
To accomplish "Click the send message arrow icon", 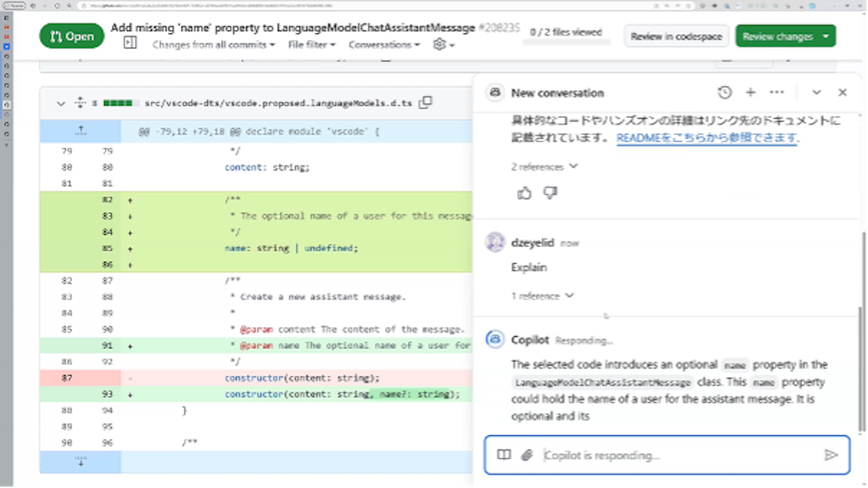I will tap(831, 455).
